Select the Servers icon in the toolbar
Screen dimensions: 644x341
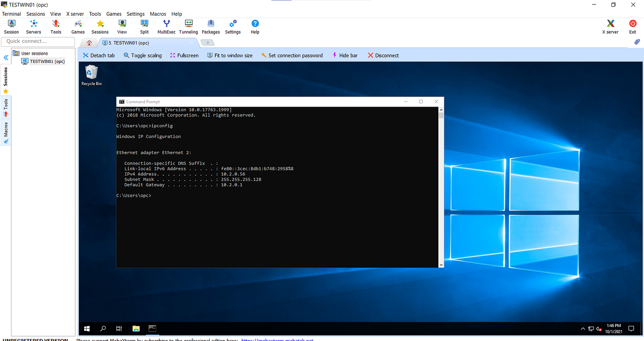[x=33, y=26]
